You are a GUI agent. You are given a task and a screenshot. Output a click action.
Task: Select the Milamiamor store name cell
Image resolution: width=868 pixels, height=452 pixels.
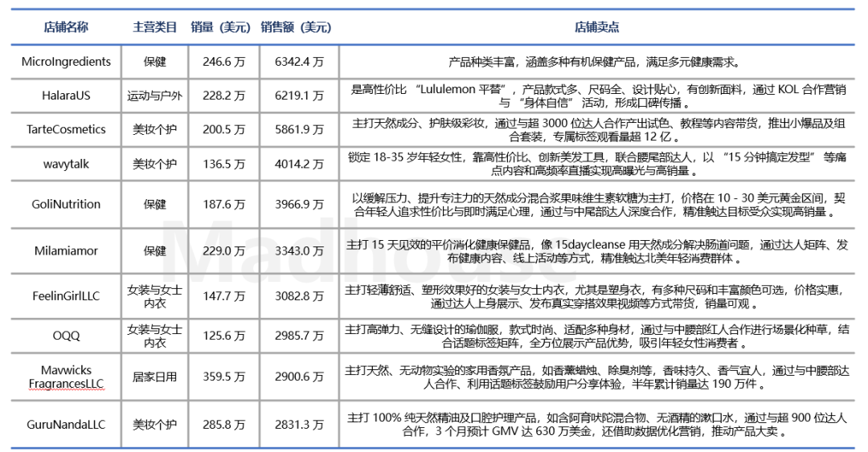[66, 250]
